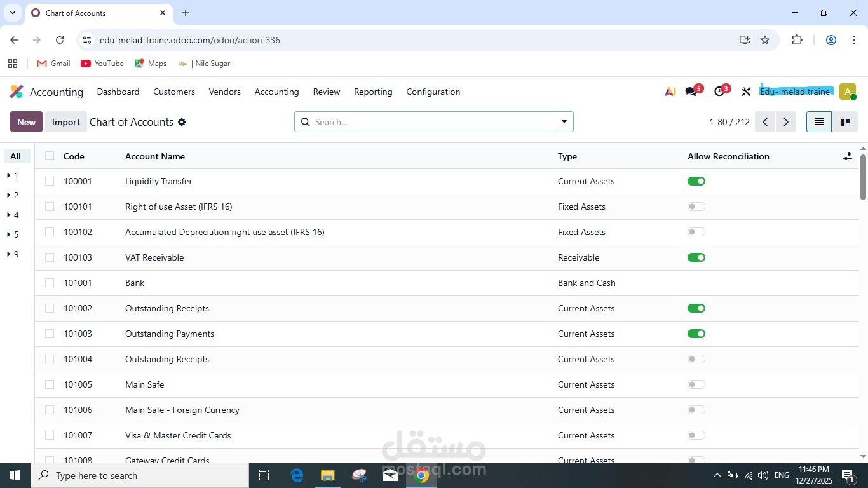Open a new browser tab

(186, 13)
